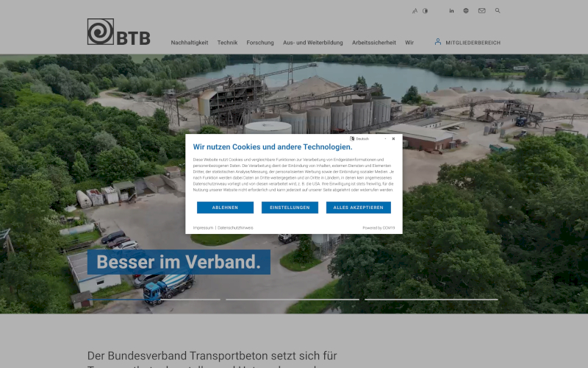Open the Impressum link
588x368 pixels.
pyautogui.click(x=203, y=228)
